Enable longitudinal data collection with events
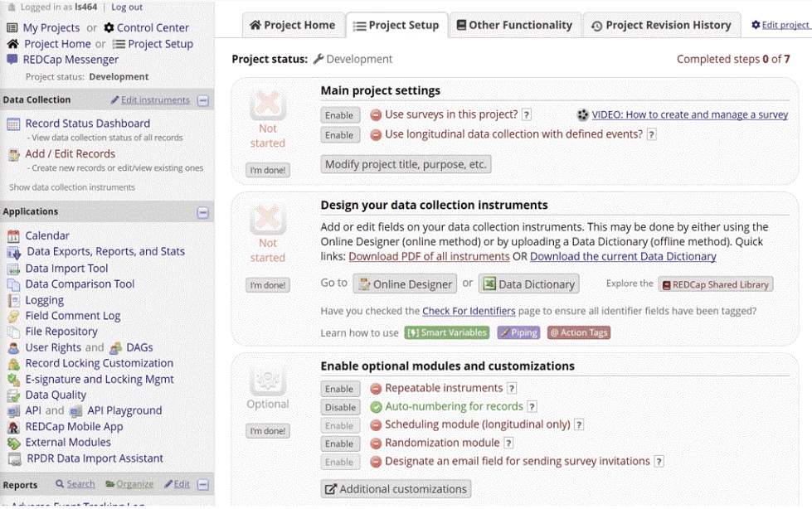812x509 pixels. point(340,135)
